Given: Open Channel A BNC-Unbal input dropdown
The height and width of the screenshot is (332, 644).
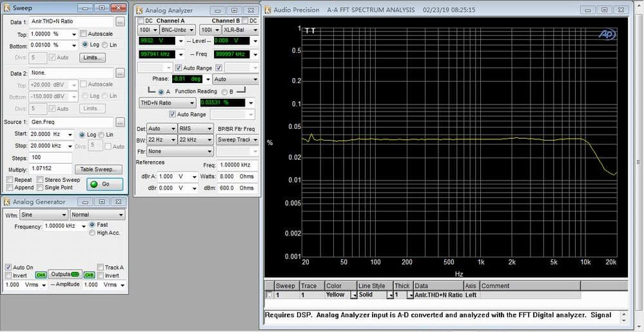Looking at the screenshot, I should tap(178, 30).
